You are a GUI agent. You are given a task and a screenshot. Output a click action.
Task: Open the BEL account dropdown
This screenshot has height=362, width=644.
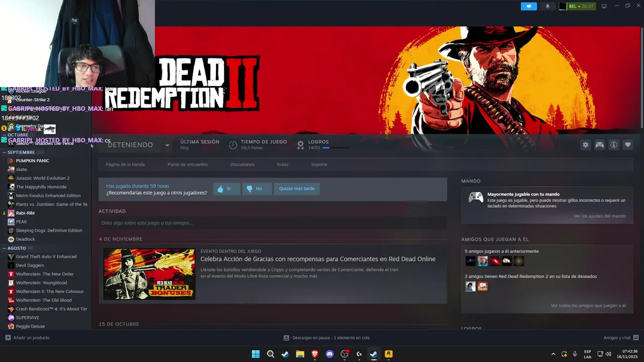[577, 6]
